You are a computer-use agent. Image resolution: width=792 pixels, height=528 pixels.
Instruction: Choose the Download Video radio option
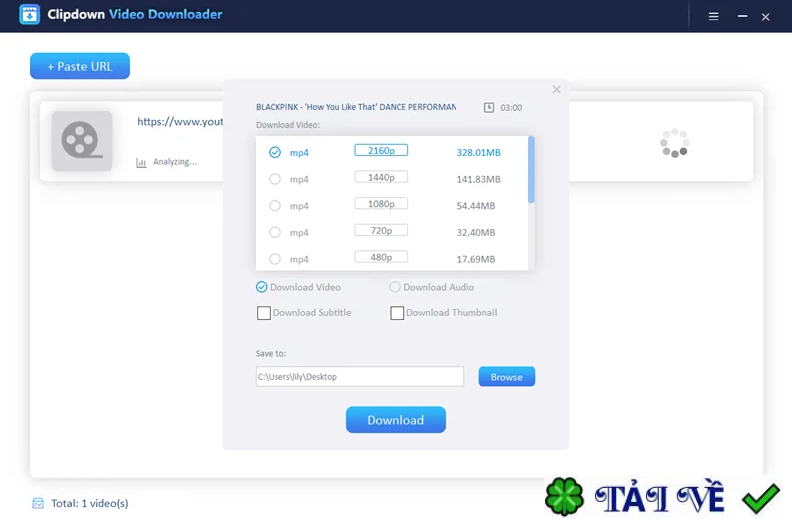tap(262, 287)
